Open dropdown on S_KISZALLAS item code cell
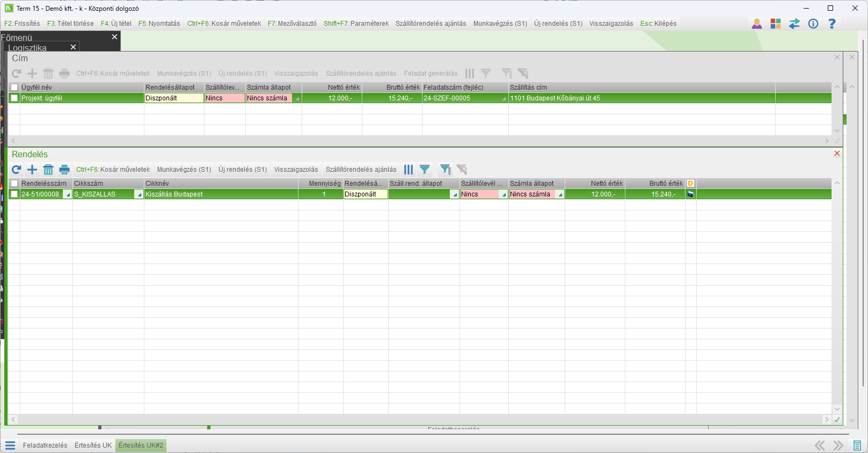Viewport: 868px width, 453px height. point(139,194)
